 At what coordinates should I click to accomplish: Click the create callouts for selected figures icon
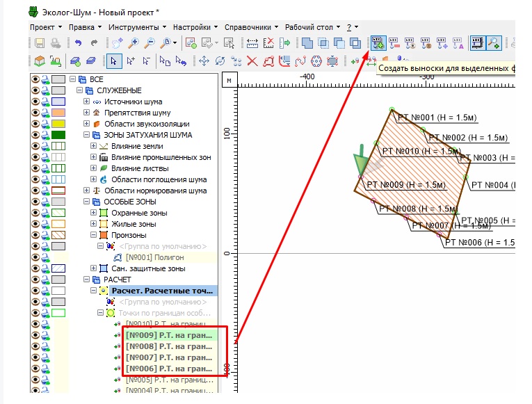(378, 43)
